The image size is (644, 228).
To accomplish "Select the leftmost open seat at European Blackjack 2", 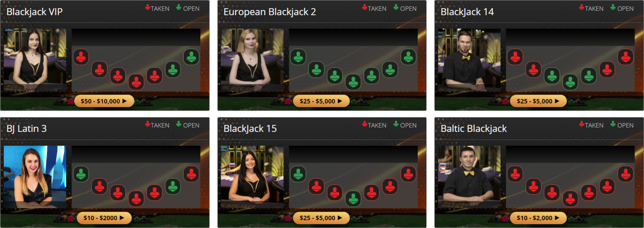I will pyautogui.click(x=298, y=57).
